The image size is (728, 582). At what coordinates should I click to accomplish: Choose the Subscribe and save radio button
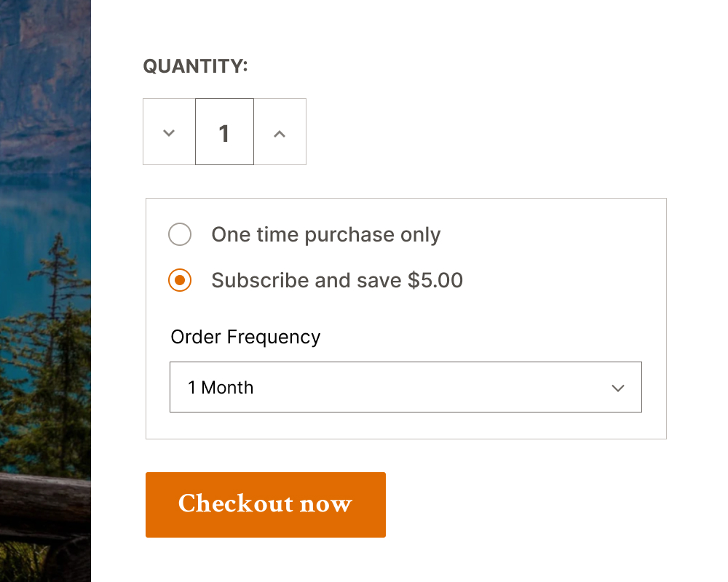(180, 280)
